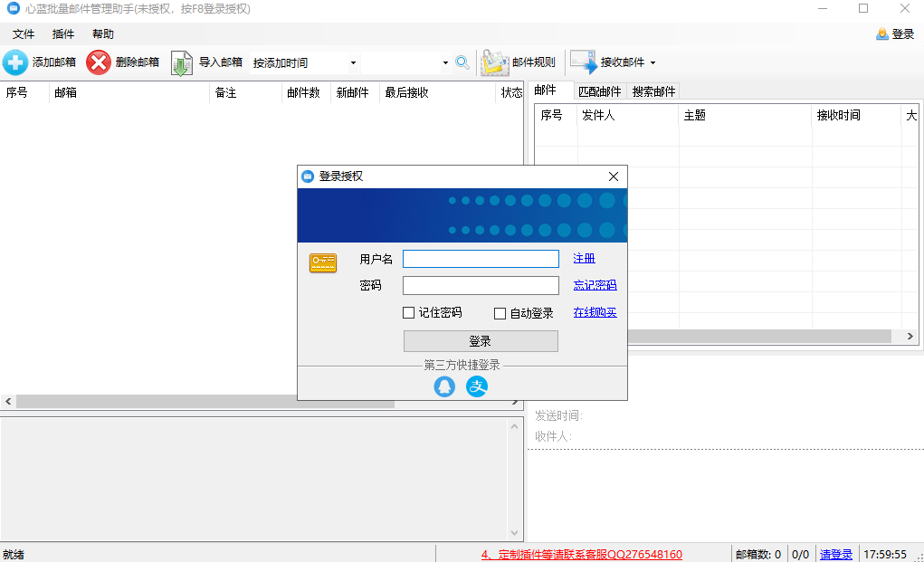The height and width of the screenshot is (562, 924).
Task: Open the 插件 menu
Action: pos(62,33)
